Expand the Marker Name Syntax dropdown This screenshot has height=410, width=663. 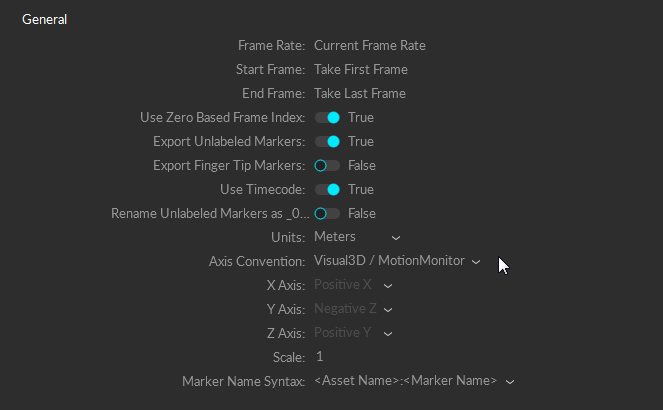coord(413,381)
